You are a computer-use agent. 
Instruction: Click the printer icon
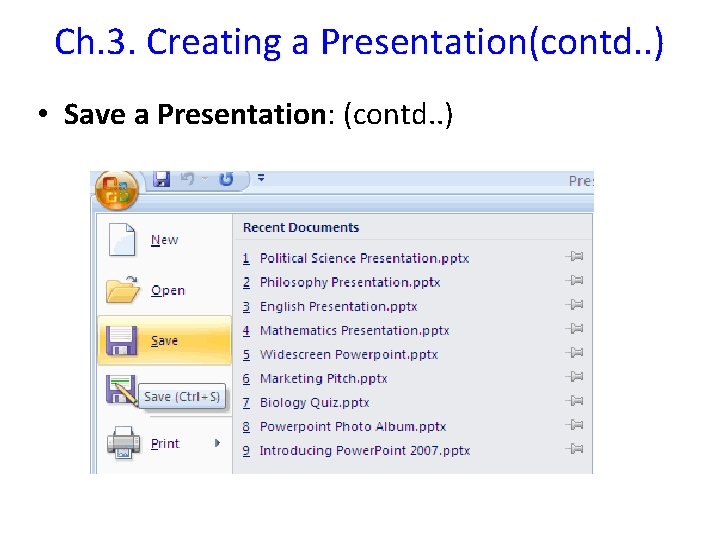(123, 443)
